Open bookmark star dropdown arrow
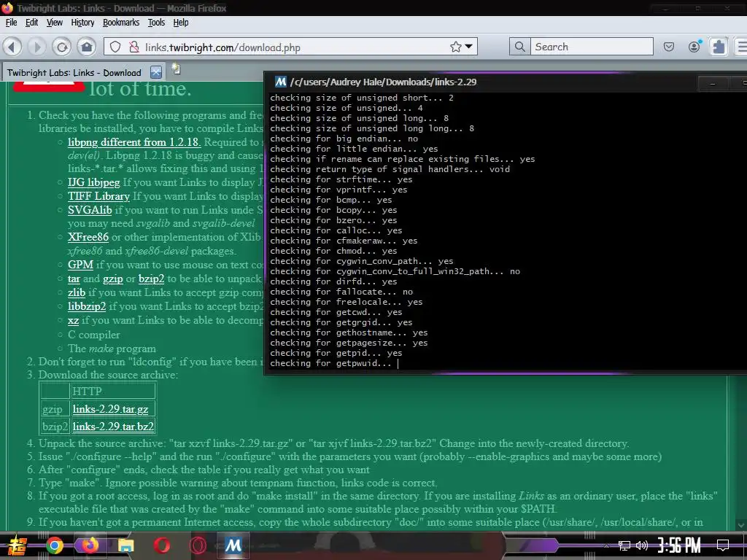This screenshot has width=747, height=560. [x=469, y=47]
